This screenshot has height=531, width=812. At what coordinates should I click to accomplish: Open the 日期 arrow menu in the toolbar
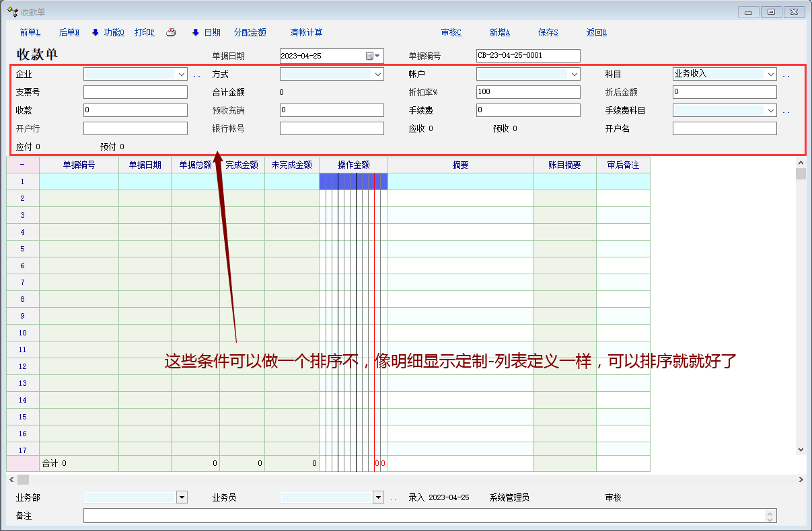tap(196, 32)
